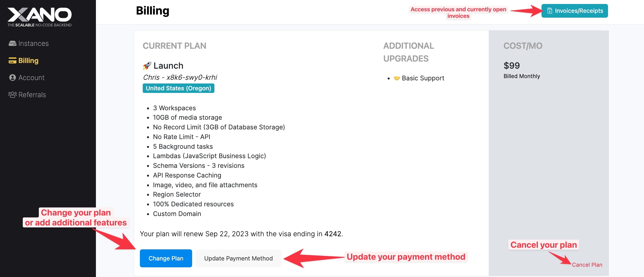Click No Rate Limit - API feature

(x=182, y=137)
